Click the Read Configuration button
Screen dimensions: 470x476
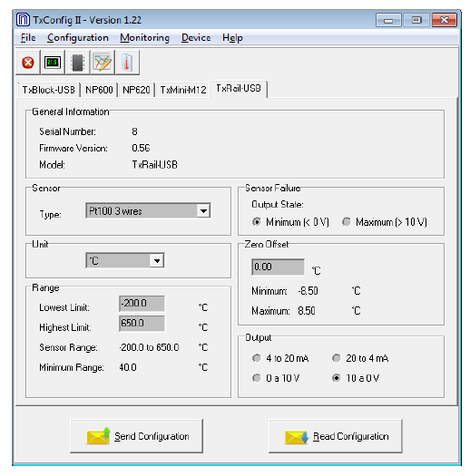pyautogui.click(x=336, y=436)
